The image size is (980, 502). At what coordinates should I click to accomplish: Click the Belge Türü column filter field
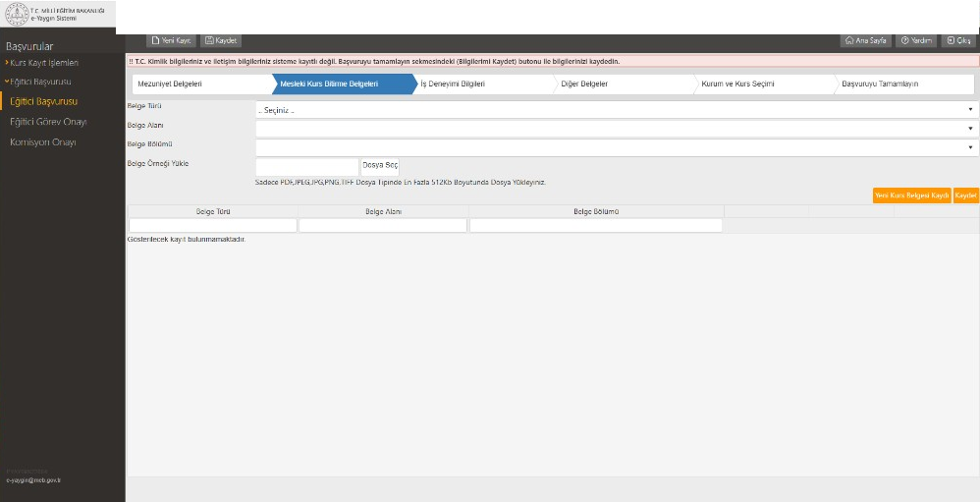pos(213,226)
